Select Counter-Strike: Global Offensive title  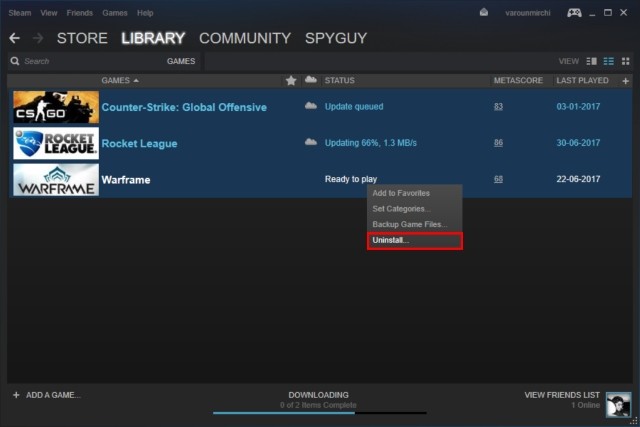(x=184, y=107)
